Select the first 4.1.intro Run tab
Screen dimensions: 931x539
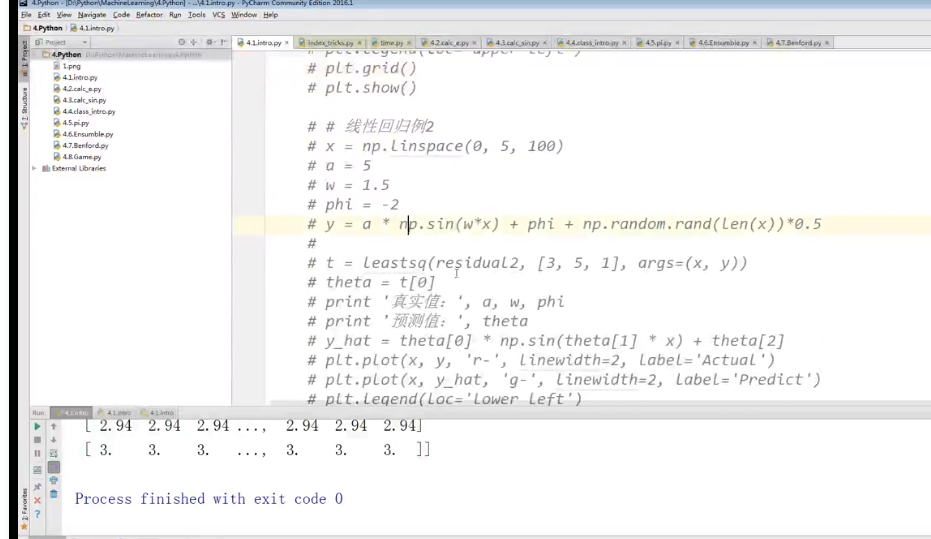tap(72, 413)
